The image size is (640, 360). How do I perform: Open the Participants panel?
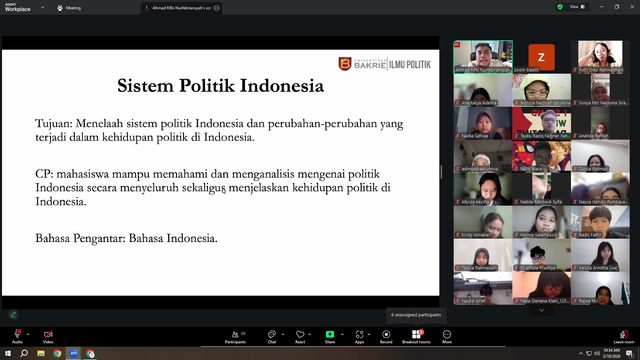[x=236, y=336]
